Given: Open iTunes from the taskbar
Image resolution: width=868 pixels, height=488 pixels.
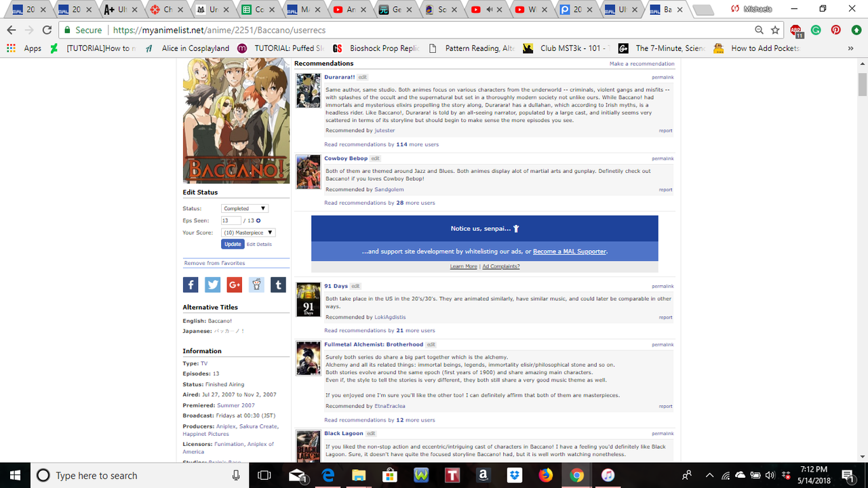Looking at the screenshot, I should pyautogui.click(x=608, y=475).
